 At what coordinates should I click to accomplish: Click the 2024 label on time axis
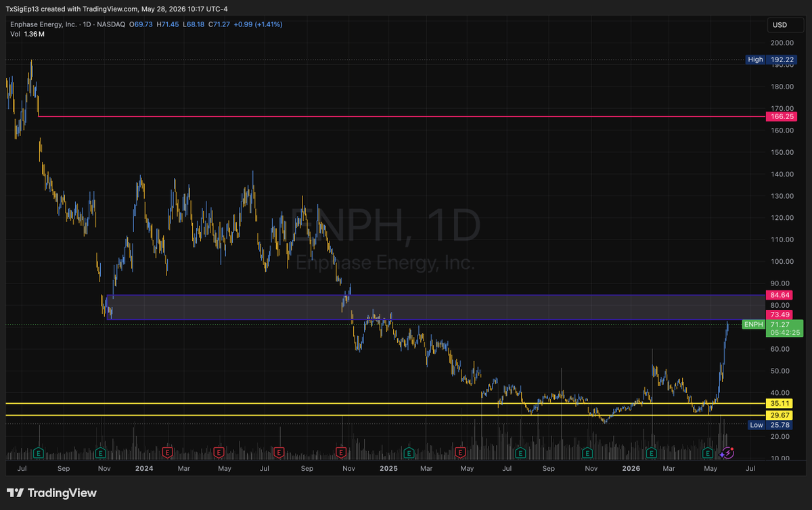143,468
